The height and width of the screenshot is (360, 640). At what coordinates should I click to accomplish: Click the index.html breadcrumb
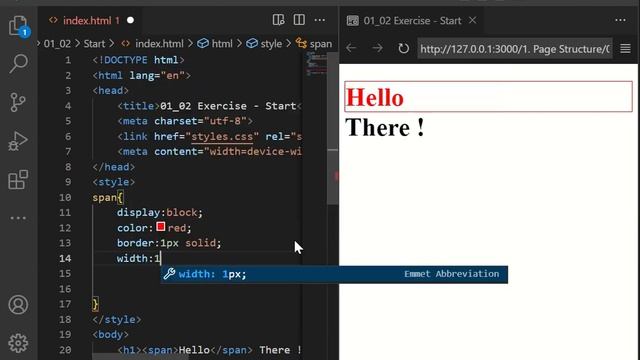[x=153, y=44]
